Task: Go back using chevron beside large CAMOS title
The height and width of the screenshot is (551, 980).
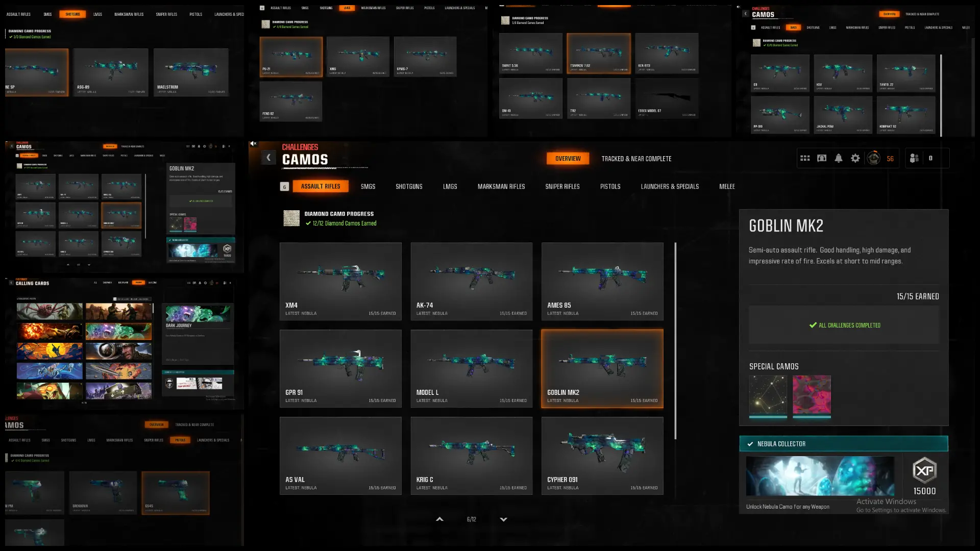Action: [268, 158]
